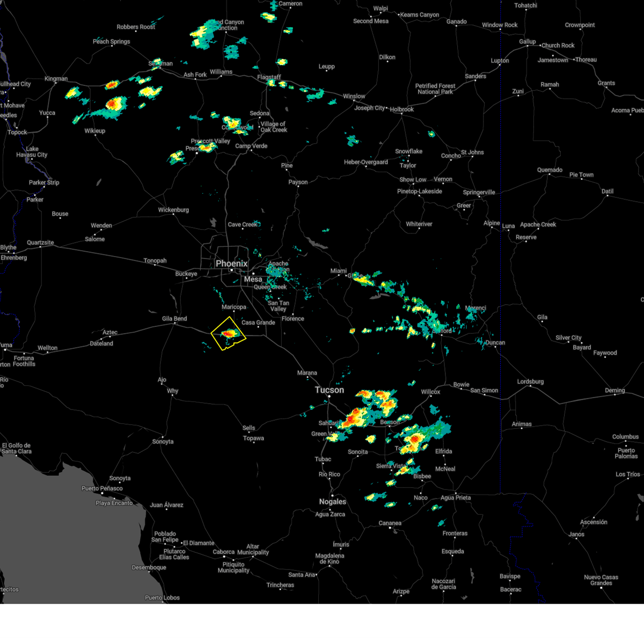This screenshot has height=644, width=644.
Task: Click the Window Rock city marker
Action: click(499, 30)
